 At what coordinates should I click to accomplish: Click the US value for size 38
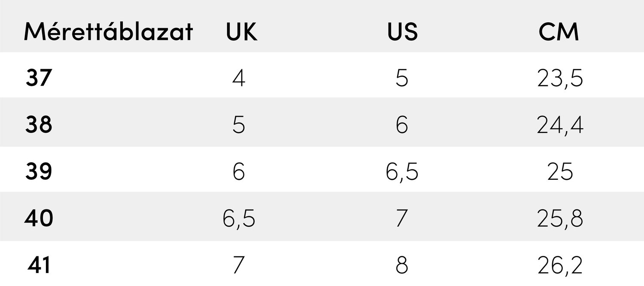402,126
